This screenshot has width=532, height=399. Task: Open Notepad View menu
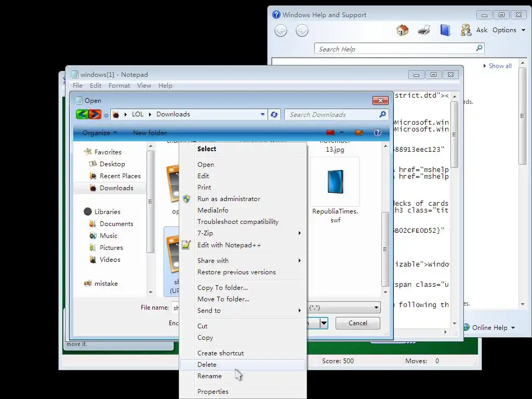(144, 86)
